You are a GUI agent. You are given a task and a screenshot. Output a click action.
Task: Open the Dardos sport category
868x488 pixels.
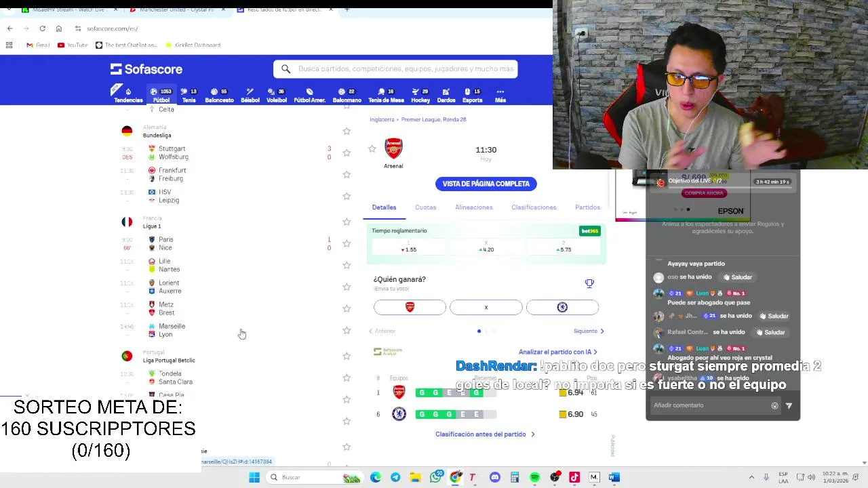tap(446, 96)
